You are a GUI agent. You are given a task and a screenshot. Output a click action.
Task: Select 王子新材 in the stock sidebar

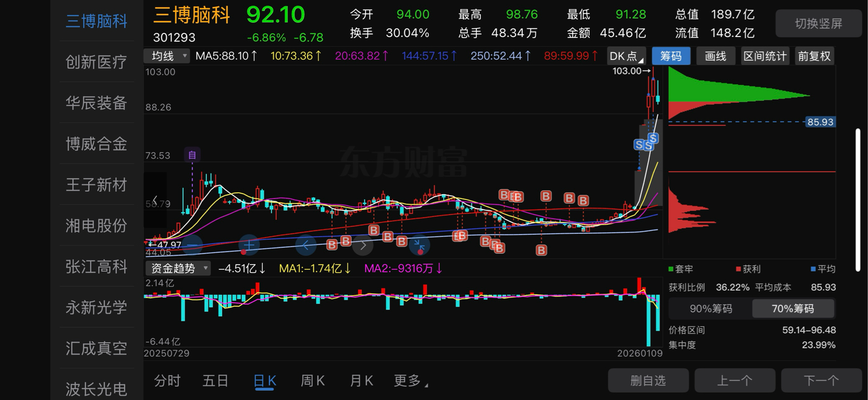pyautogui.click(x=96, y=184)
